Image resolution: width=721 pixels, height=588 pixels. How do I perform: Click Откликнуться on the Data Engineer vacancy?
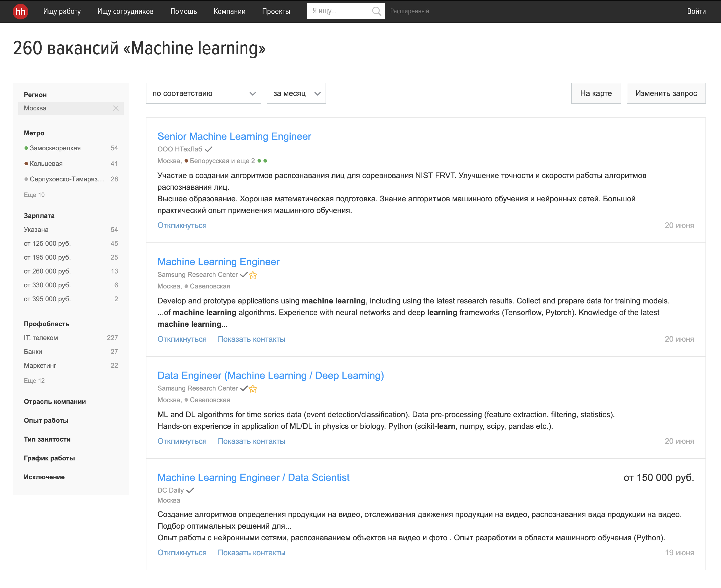[182, 441]
